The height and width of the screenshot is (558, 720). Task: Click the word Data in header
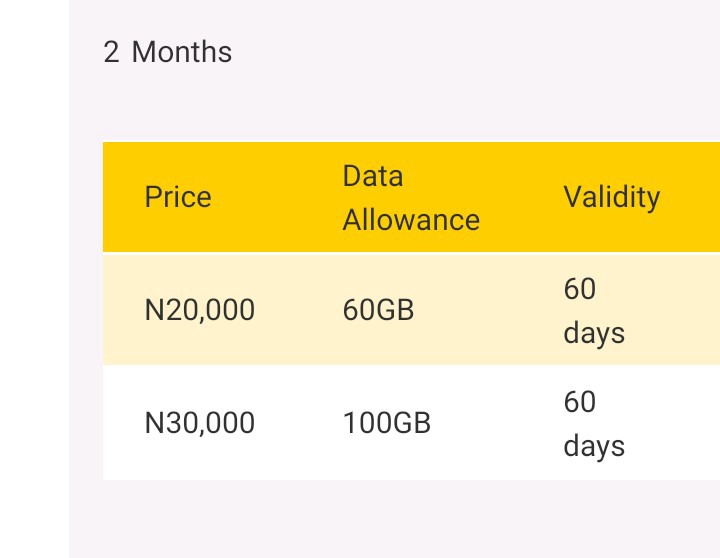point(373,176)
